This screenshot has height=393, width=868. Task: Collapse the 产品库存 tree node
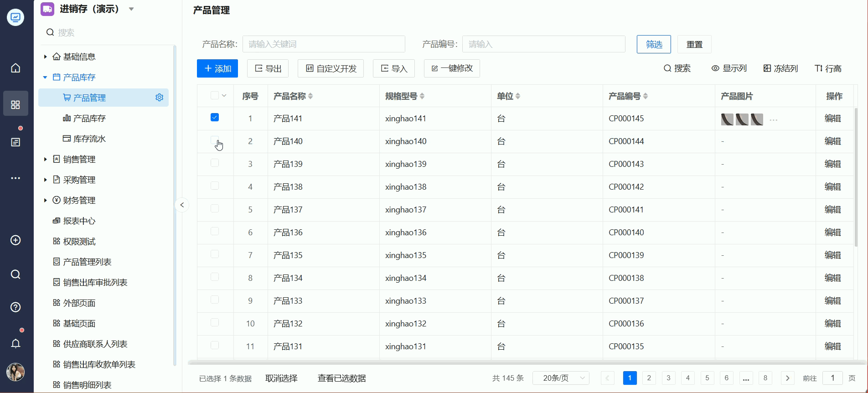coord(45,77)
